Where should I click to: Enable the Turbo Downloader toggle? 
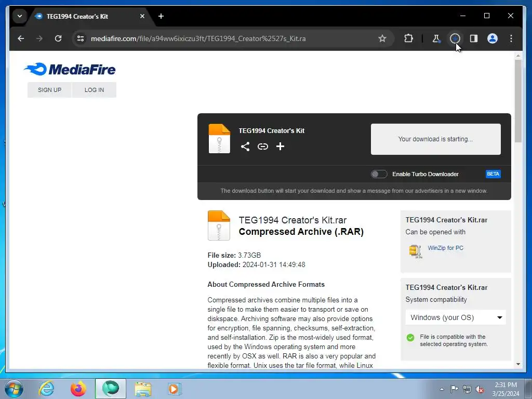coord(379,174)
